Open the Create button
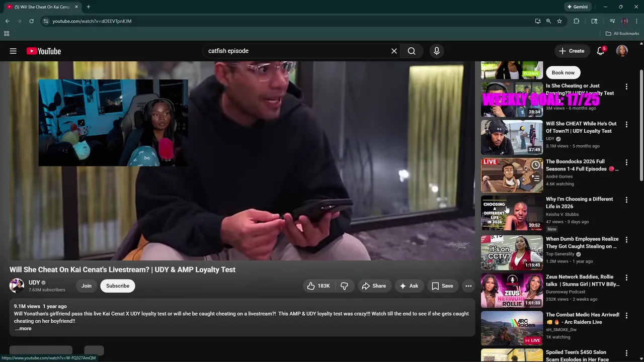 [572, 51]
